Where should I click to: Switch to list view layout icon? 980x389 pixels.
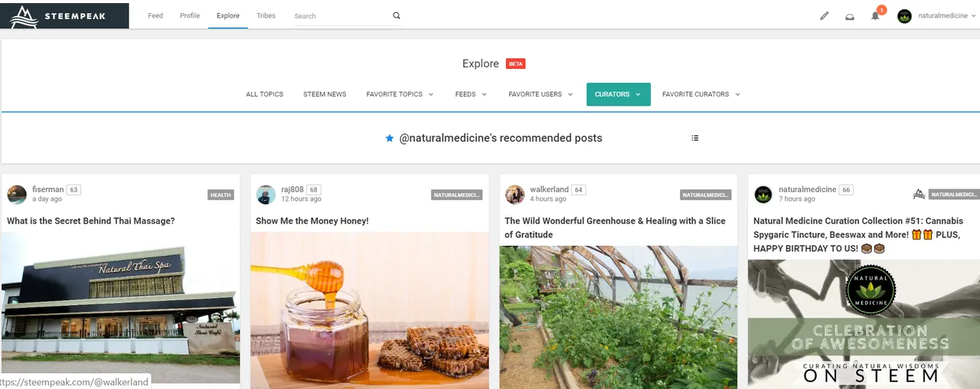[x=695, y=139]
